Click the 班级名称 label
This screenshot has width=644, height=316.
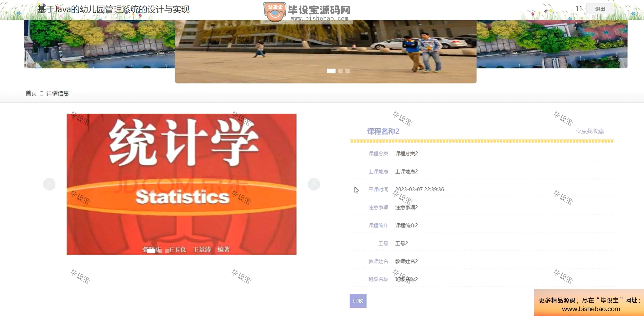click(378, 279)
